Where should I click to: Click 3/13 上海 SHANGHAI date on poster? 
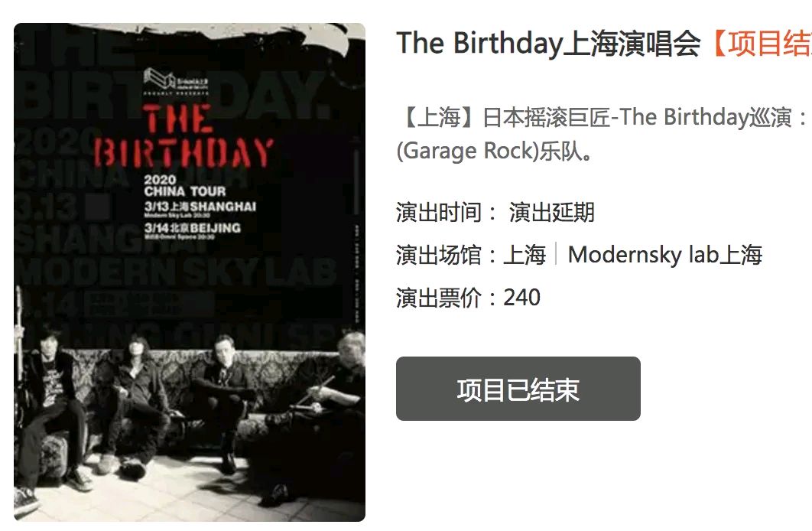click(x=200, y=209)
